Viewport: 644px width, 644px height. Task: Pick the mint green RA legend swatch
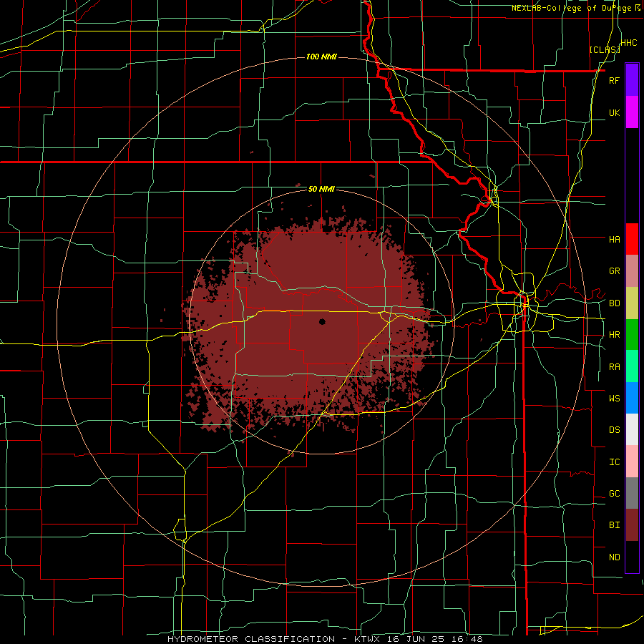[632, 366]
